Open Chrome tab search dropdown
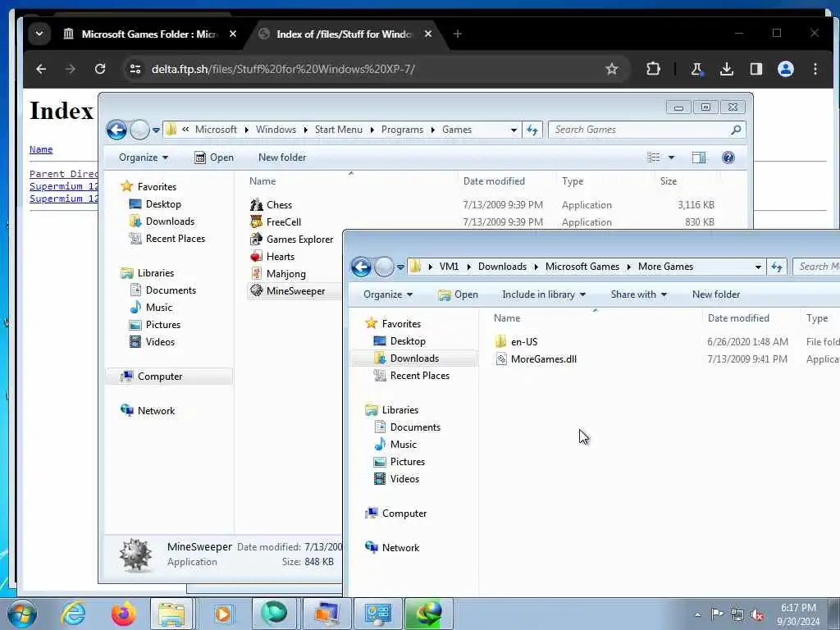Image resolution: width=840 pixels, height=630 pixels. (x=39, y=34)
